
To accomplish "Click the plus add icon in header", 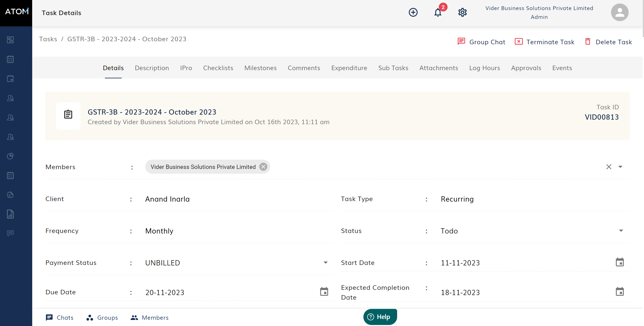I will click(413, 12).
